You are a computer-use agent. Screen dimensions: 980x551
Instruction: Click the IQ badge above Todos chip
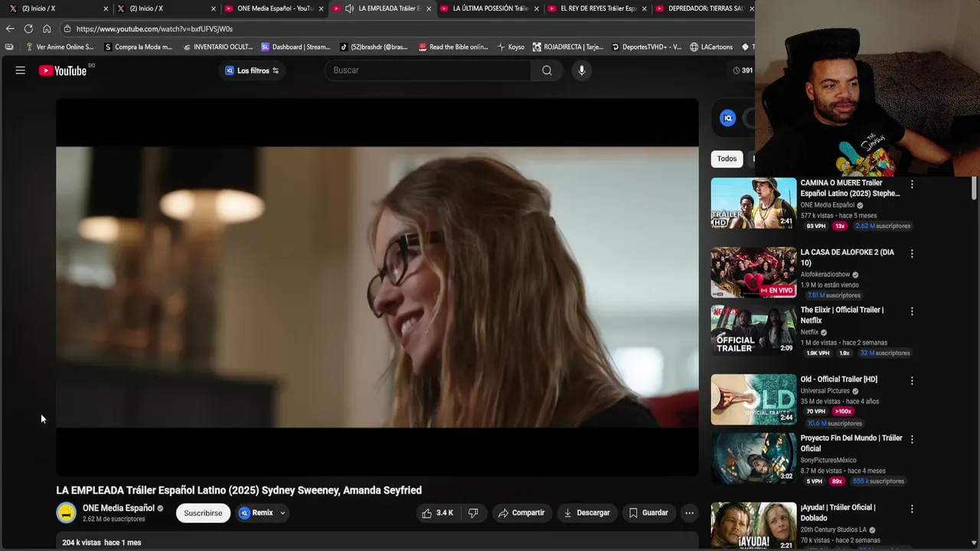click(728, 118)
